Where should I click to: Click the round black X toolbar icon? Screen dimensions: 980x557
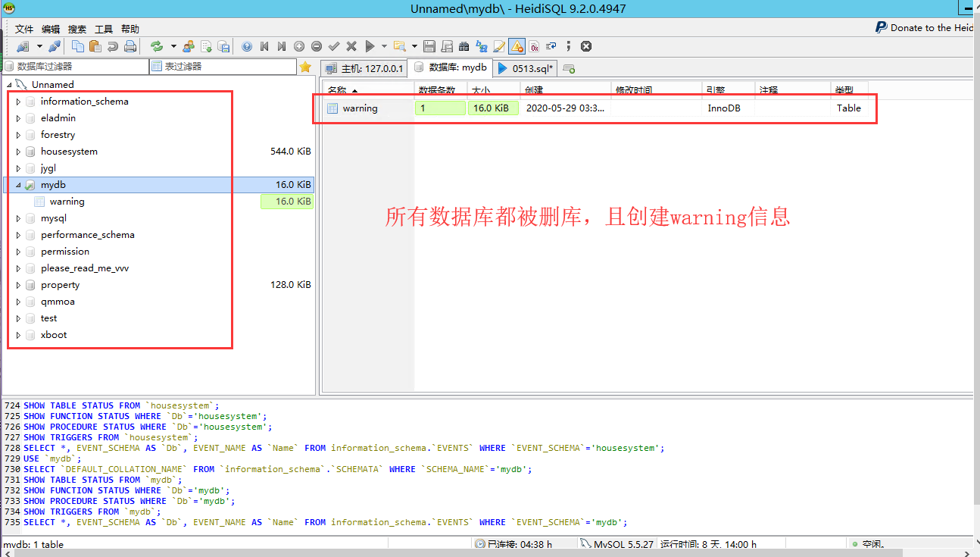click(585, 46)
